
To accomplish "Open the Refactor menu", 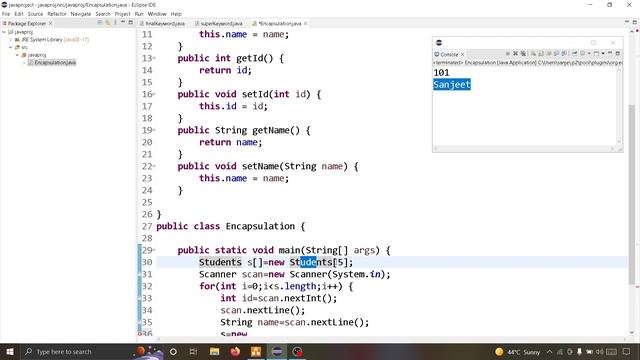I will pos(57,14).
